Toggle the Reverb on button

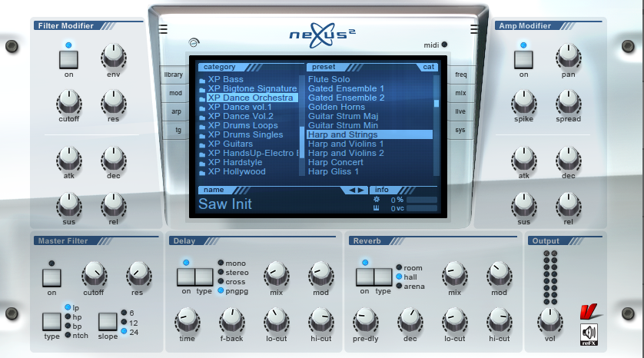(x=365, y=277)
